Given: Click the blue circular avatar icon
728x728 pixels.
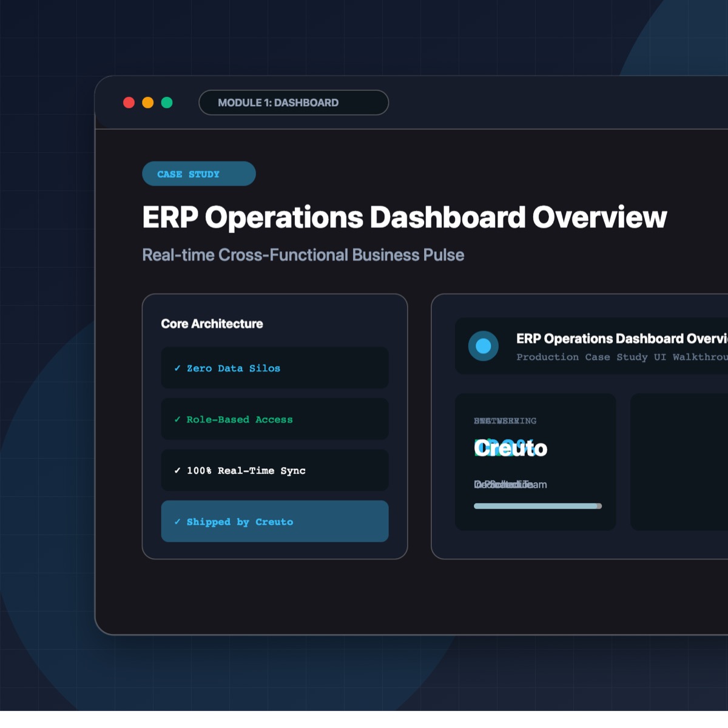Looking at the screenshot, I should coord(484,346).
